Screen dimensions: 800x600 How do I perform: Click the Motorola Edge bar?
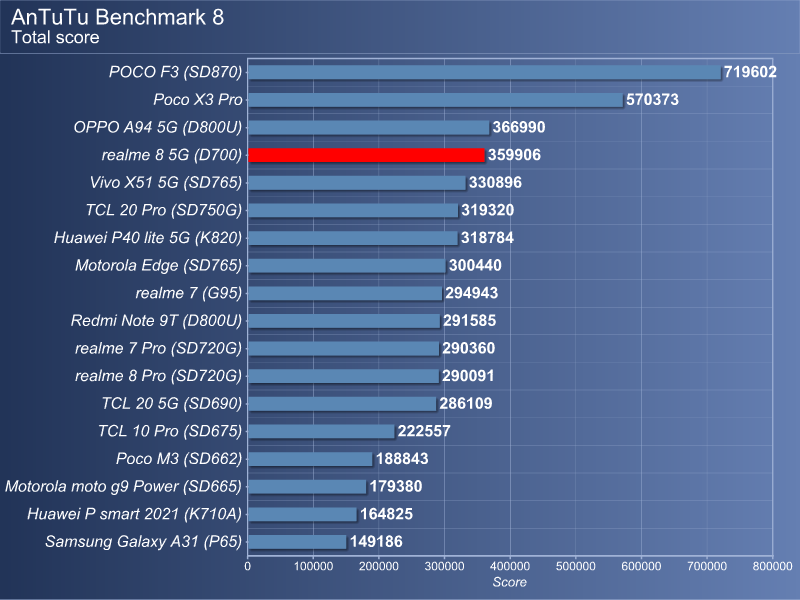pos(347,266)
